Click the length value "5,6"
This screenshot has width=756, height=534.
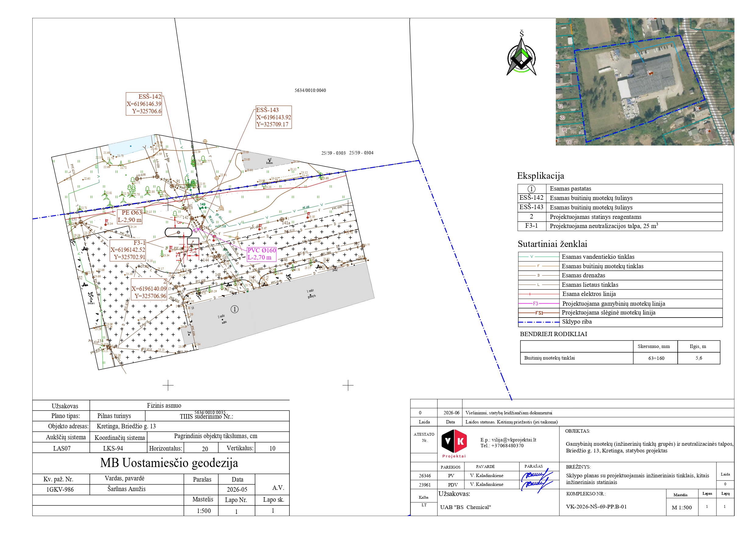[699, 358]
